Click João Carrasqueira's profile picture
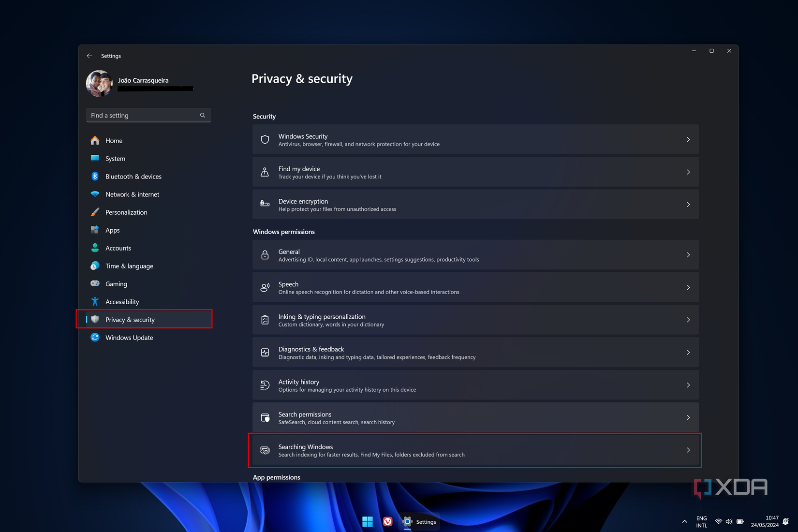 [99, 83]
